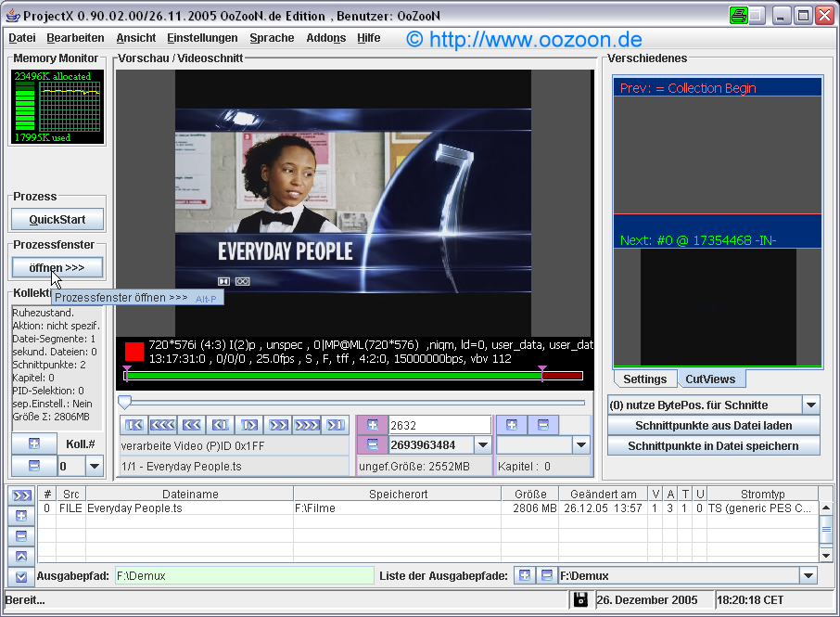Click 'Schnittpunkte in Datei speichern'
This screenshot has height=617, width=840.
[714, 446]
